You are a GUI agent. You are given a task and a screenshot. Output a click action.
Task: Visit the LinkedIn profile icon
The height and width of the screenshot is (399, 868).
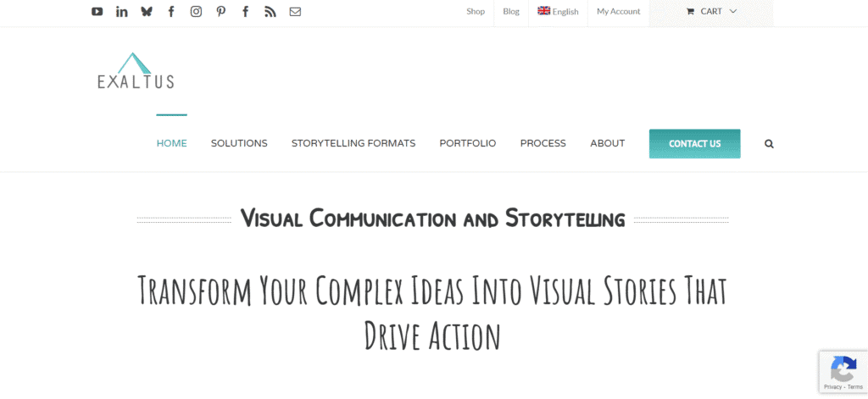click(122, 12)
